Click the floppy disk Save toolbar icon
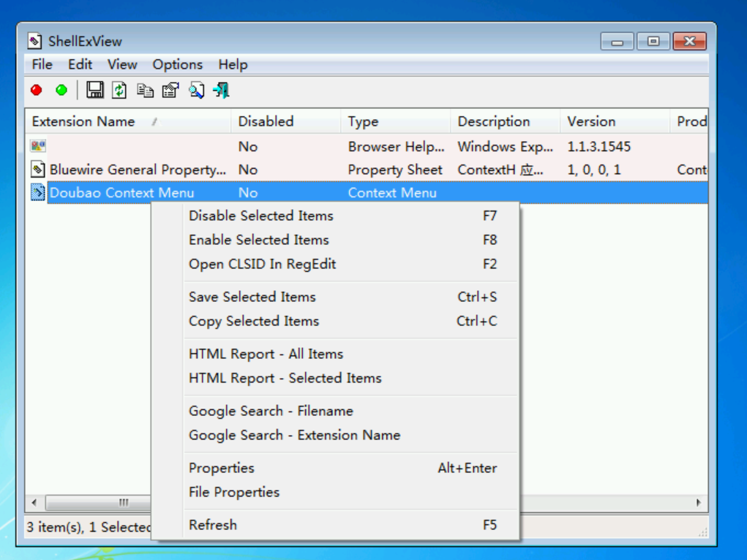Image resolution: width=747 pixels, height=560 pixels. pyautogui.click(x=95, y=90)
